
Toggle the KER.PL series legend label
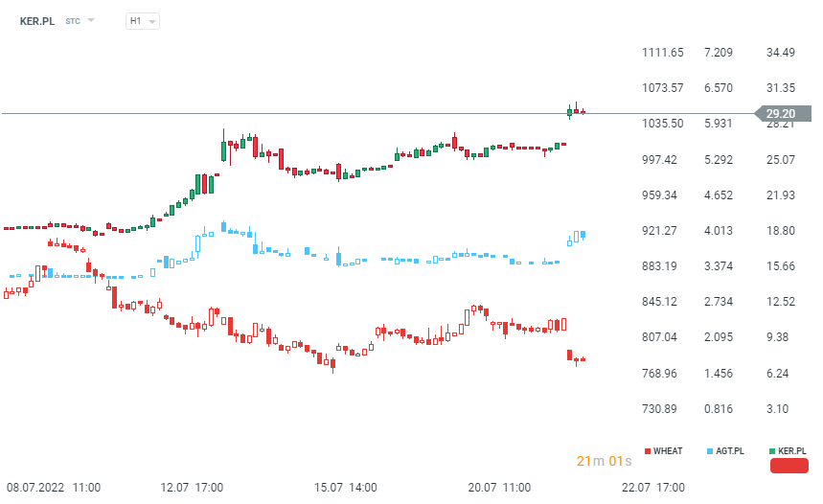pyautogui.click(x=792, y=450)
